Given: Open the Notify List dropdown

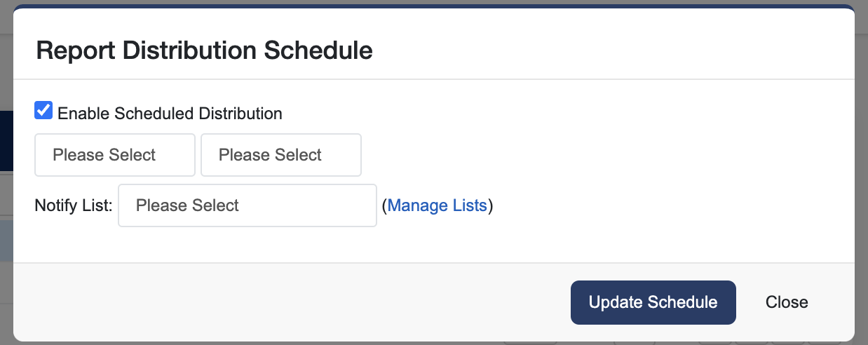Looking at the screenshot, I should point(247,205).
